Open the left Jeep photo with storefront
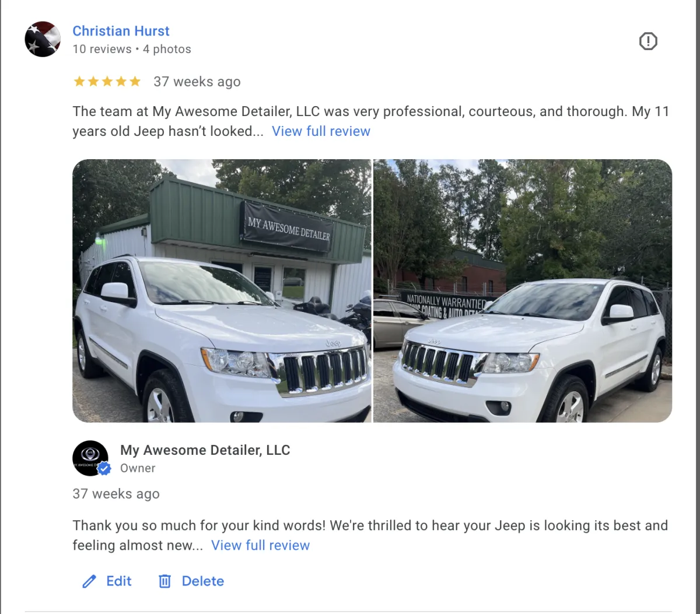This screenshot has width=700, height=614. click(x=222, y=291)
